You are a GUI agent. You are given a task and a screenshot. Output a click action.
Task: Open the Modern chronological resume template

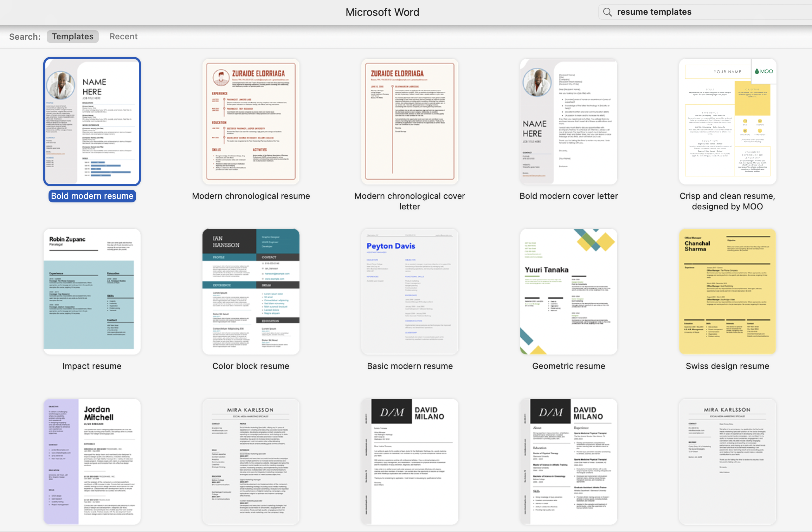[x=251, y=122]
